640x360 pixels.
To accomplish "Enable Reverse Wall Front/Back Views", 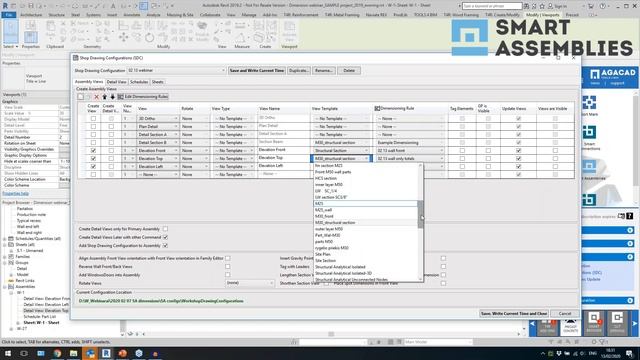I will tap(228, 267).
